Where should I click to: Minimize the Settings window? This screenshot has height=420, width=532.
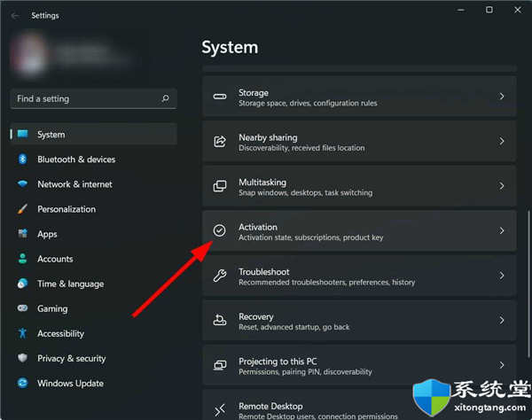[461, 10]
